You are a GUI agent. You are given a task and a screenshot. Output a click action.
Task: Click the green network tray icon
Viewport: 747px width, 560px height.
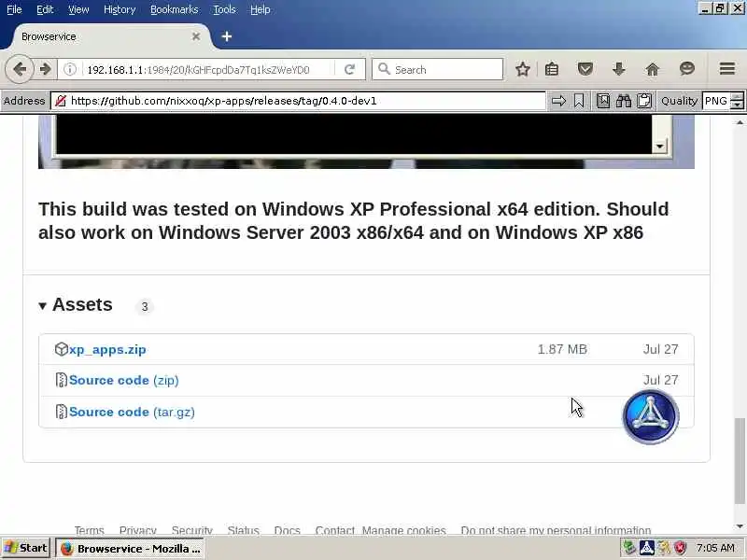629,548
